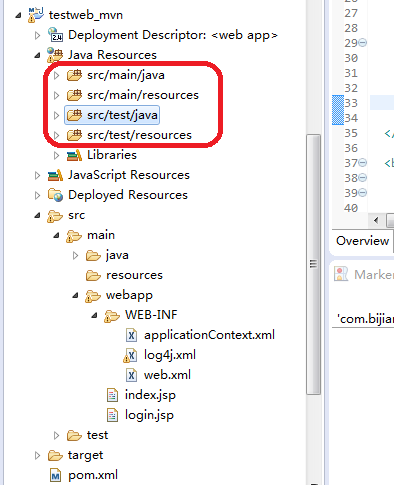394x485 pixels.
Task: Click line number 33 in the editor gutter
Action: [351, 103]
